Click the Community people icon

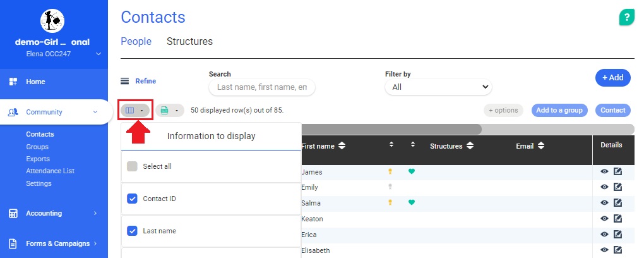13,112
